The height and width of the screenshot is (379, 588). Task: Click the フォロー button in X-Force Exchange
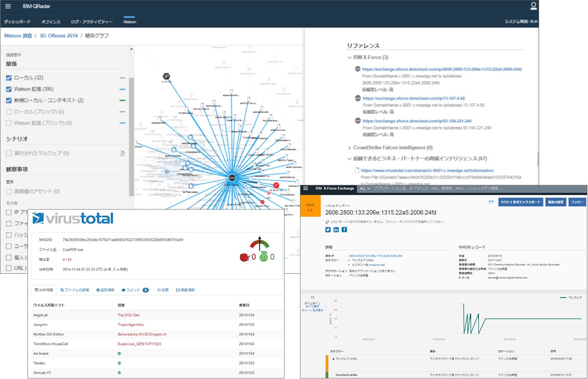[x=577, y=202]
